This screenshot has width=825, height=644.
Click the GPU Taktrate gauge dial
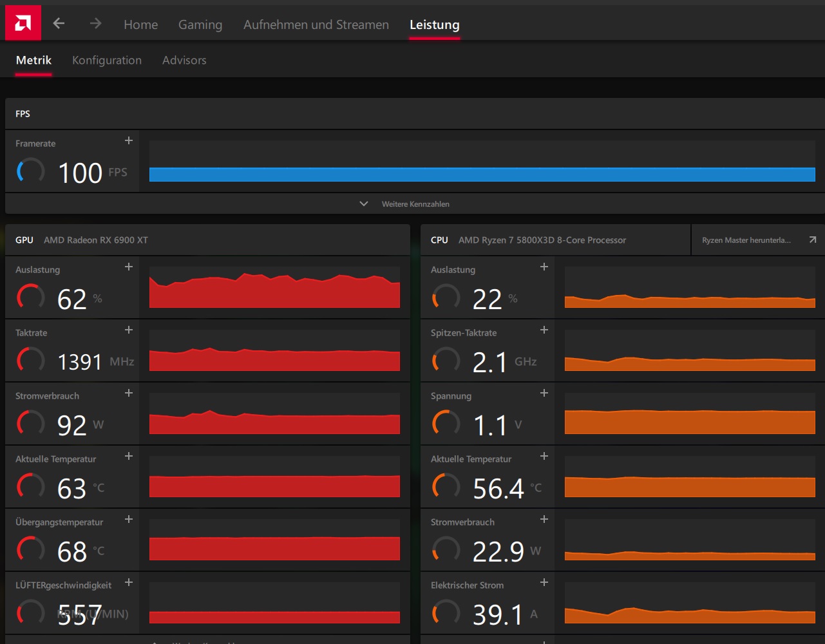click(30, 360)
